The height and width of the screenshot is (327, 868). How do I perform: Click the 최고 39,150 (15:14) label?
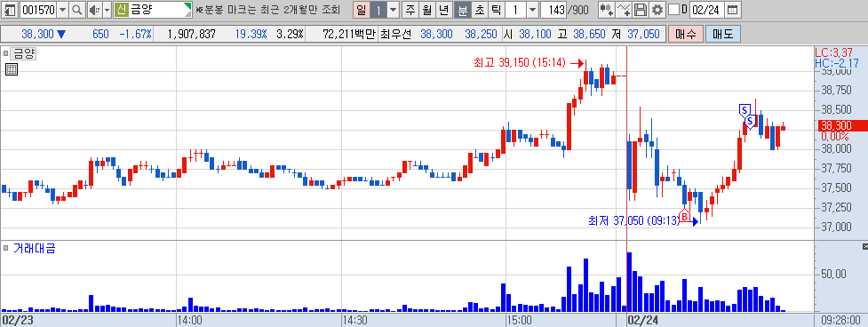tap(520, 63)
